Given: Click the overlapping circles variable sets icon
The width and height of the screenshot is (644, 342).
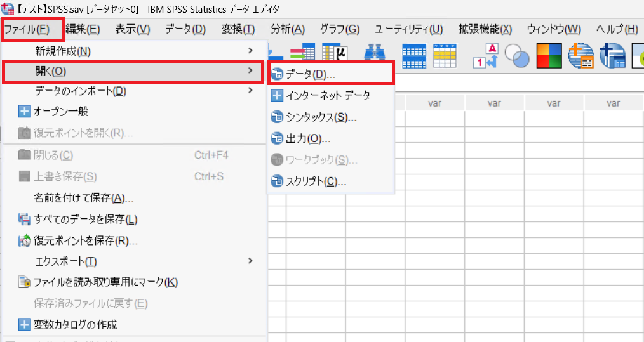Looking at the screenshot, I should pyautogui.click(x=517, y=56).
